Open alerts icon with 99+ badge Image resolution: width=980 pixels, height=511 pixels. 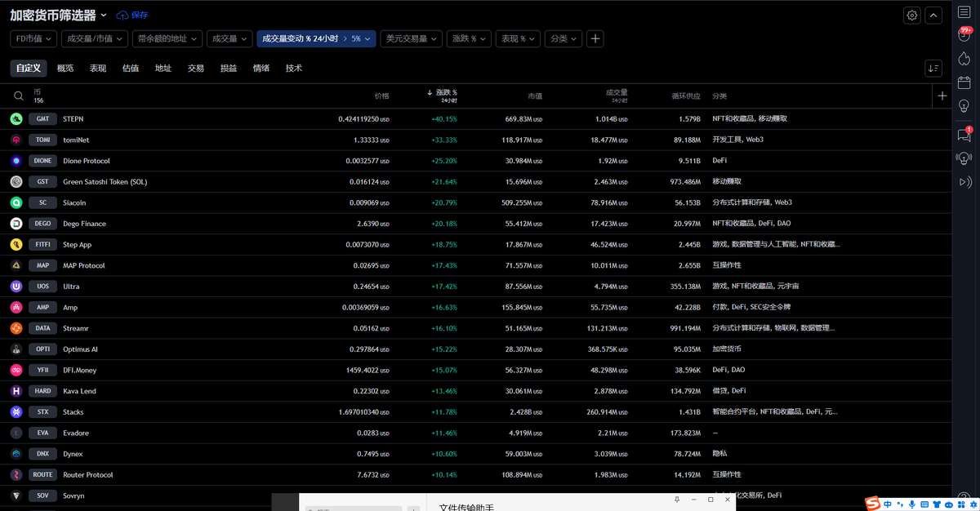[x=964, y=34]
